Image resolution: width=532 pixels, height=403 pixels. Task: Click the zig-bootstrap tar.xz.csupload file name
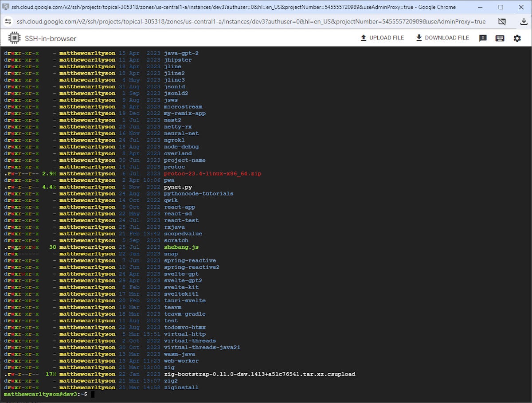(x=260, y=374)
